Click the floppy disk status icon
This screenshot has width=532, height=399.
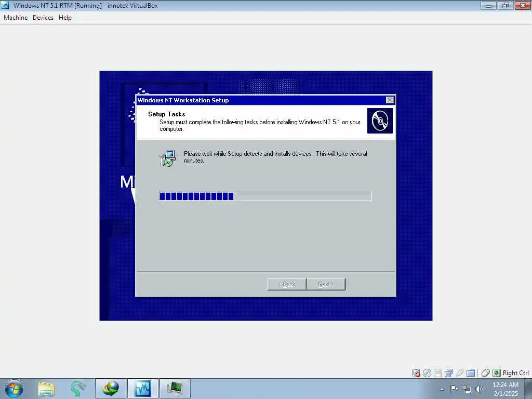pyautogui.click(x=437, y=373)
